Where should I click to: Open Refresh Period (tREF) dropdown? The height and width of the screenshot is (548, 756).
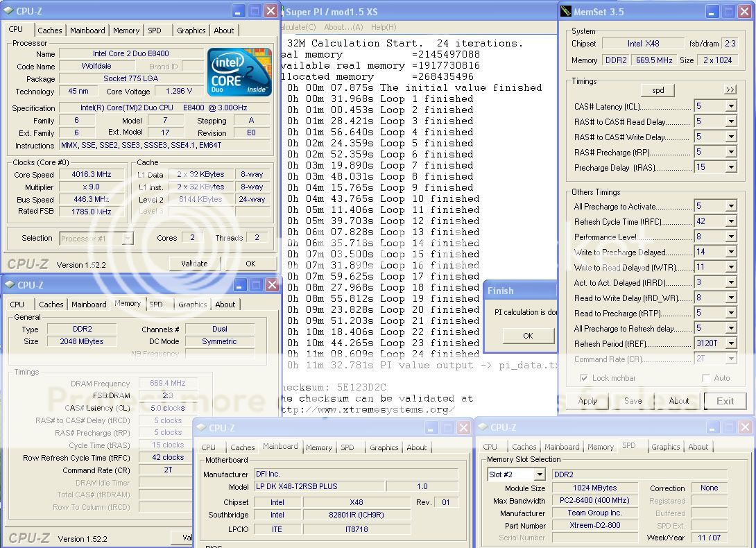pos(731,343)
